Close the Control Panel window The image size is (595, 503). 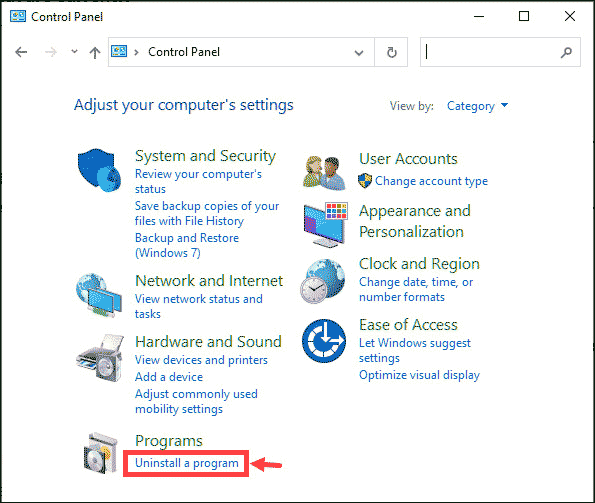570,16
